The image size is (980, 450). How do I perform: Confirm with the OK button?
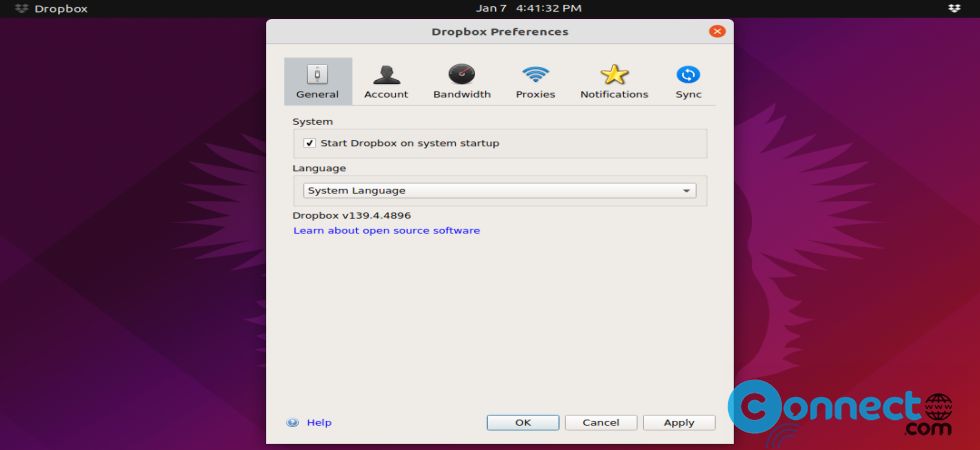[523, 422]
